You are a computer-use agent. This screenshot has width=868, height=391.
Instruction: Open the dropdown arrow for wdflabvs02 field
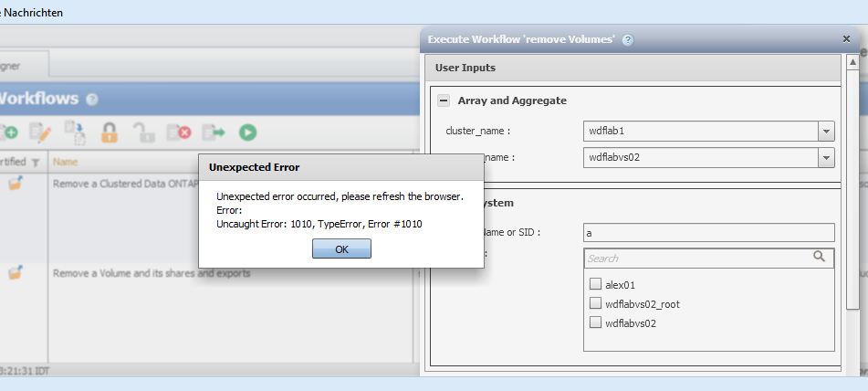(826, 157)
